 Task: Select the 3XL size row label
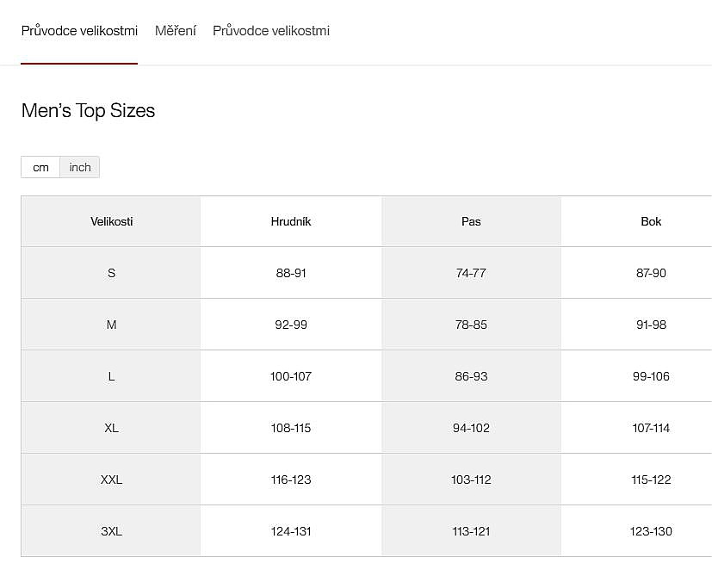coord(111,531)
